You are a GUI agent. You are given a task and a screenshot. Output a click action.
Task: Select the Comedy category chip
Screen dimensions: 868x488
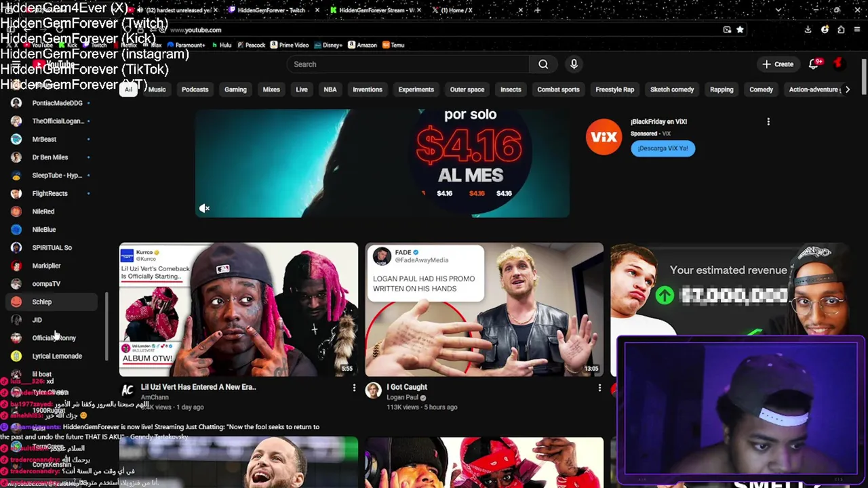click(761, 89)
